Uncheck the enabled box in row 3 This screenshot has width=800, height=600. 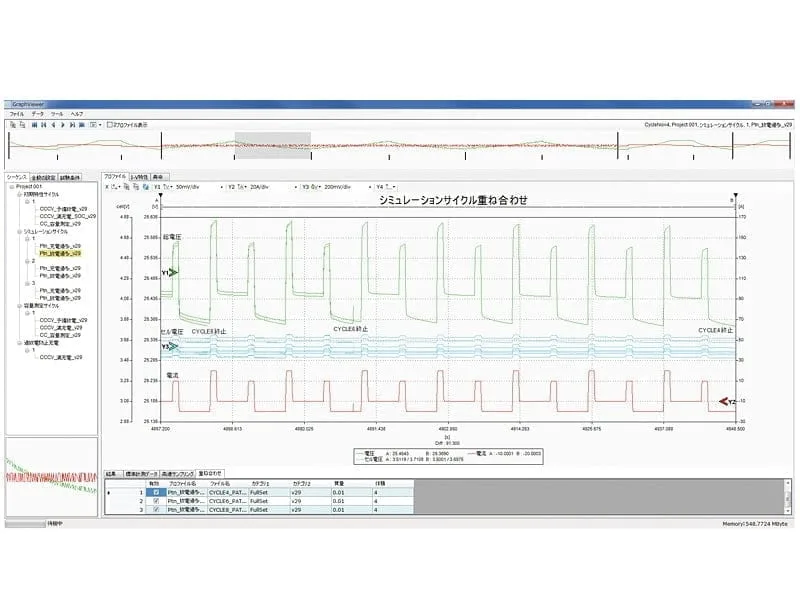156,510
